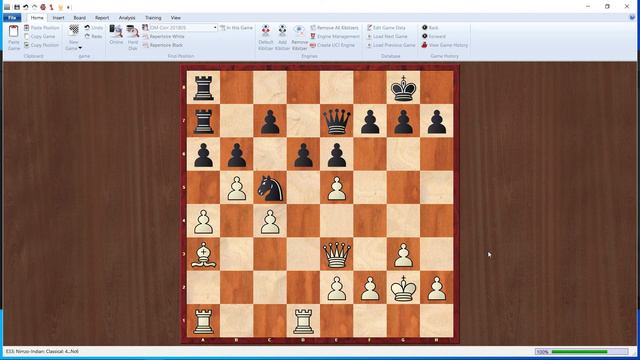Click Copy Game in the Clipboard group
Screen dimensions: 640x360
tap(40, 36)
